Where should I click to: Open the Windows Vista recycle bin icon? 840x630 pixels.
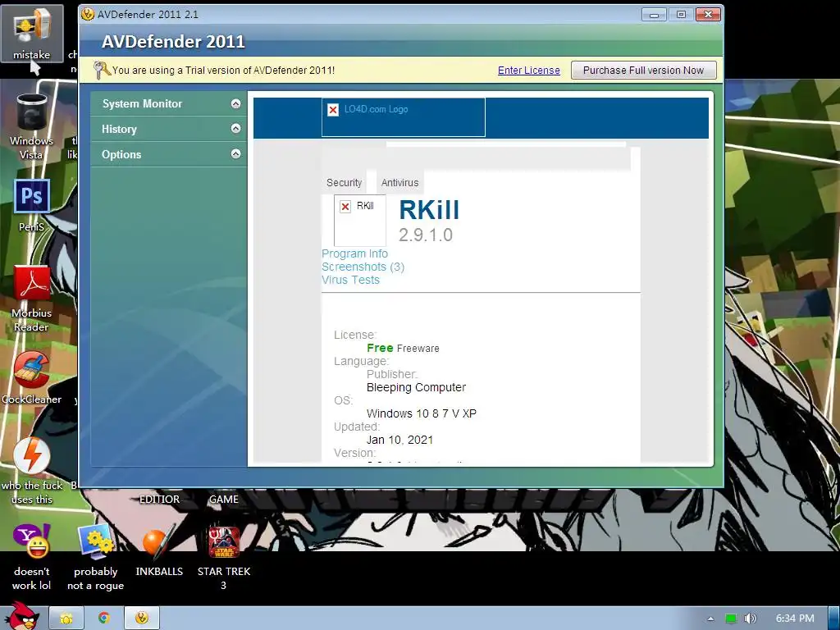point(32,126)
